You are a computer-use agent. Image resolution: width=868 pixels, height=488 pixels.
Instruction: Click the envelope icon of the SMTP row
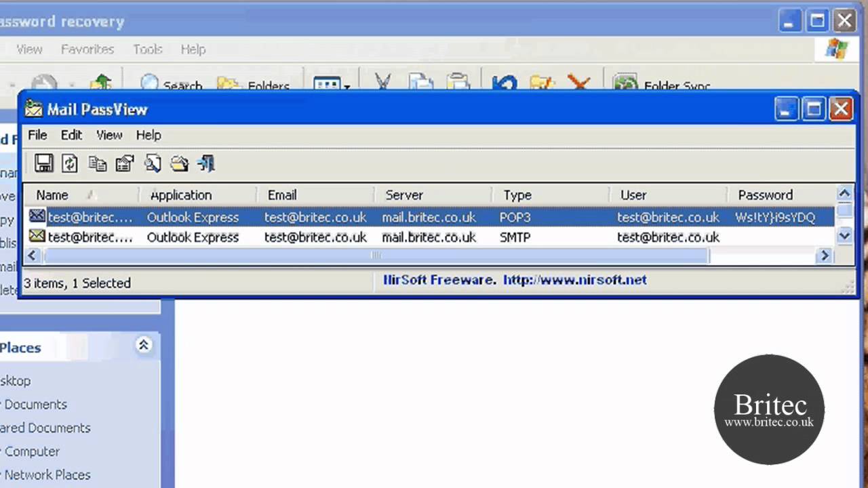click(x=37, y=237)
